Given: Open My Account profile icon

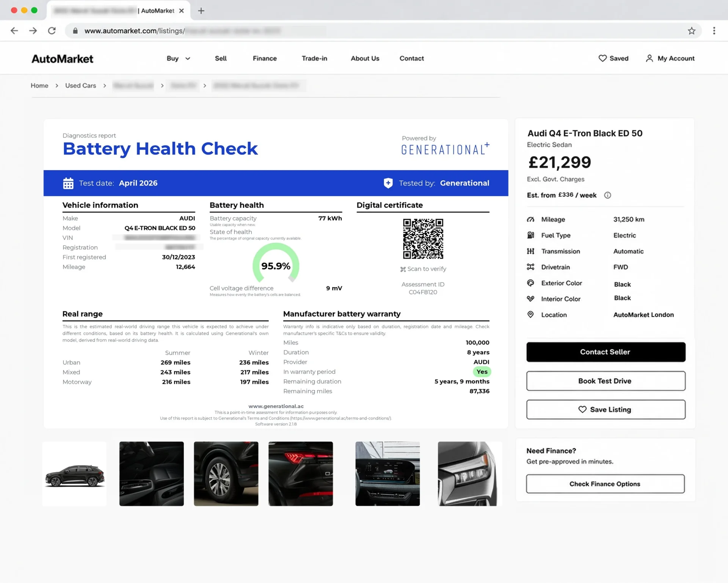Looking at the screenshot, I should 649,58.
